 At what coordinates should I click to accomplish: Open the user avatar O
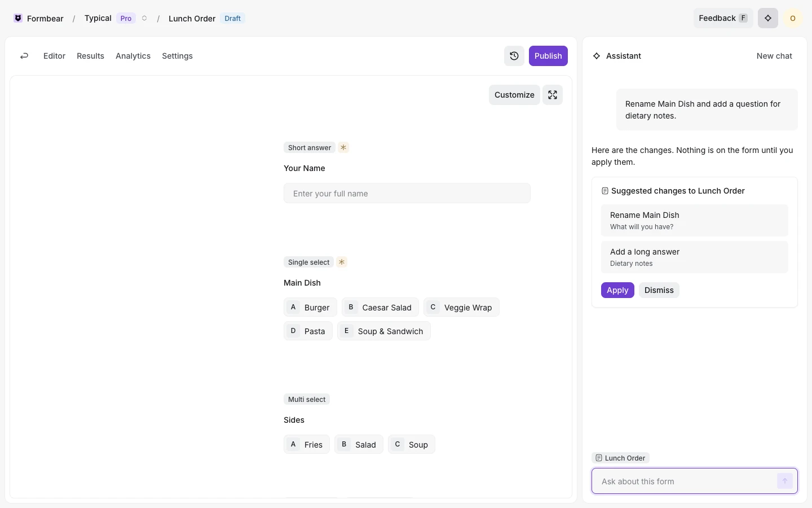[793, 18]
